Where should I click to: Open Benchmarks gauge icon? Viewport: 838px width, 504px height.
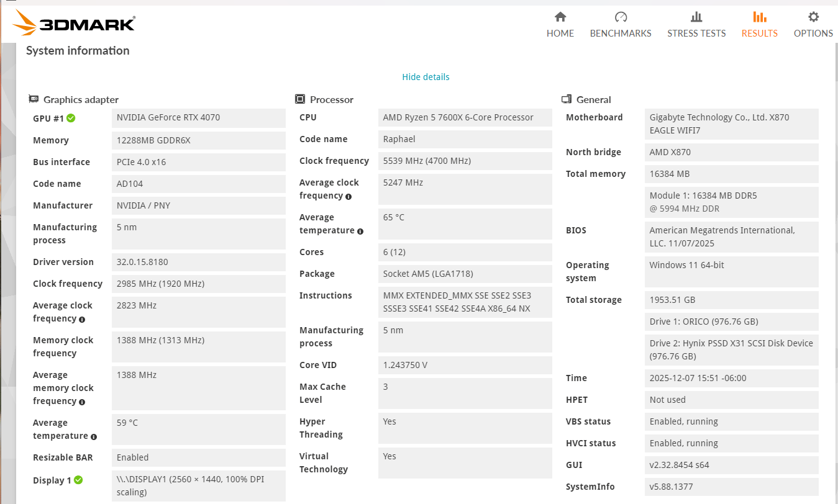click(x=621, y=17)
